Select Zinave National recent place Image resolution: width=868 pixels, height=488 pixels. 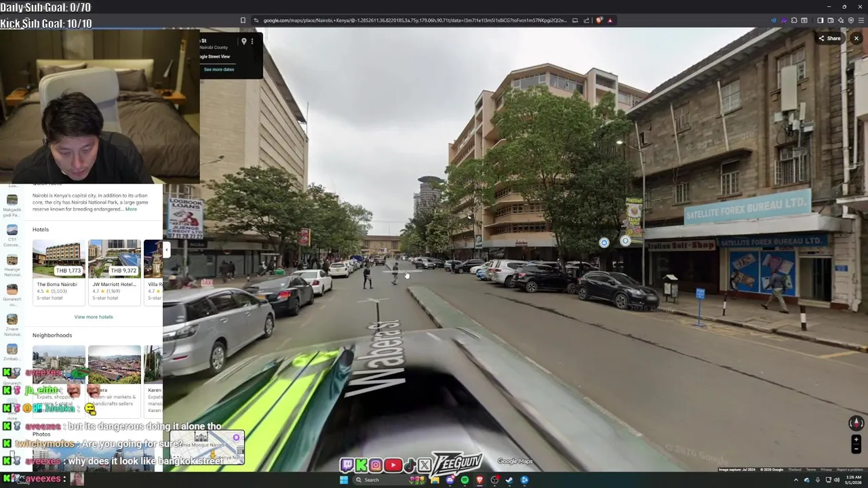coord(12,325)
